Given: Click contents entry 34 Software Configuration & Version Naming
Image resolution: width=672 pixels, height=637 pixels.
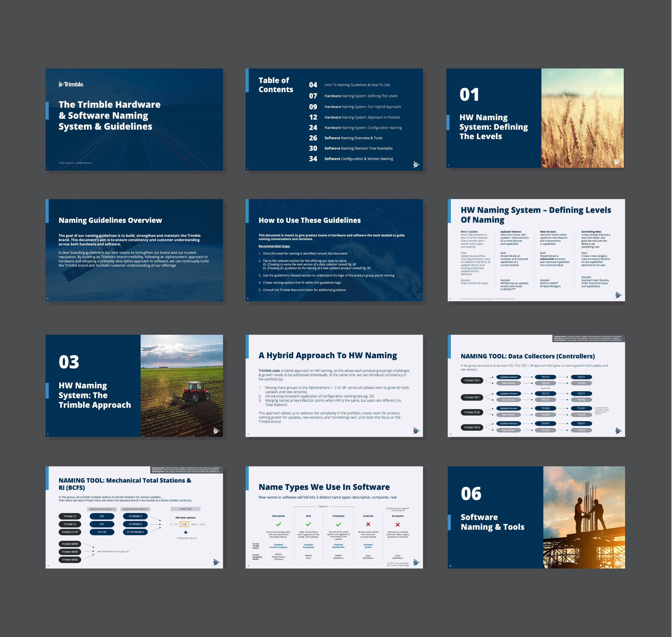Looking at the screenshot, I should click(x=351, y=159).
